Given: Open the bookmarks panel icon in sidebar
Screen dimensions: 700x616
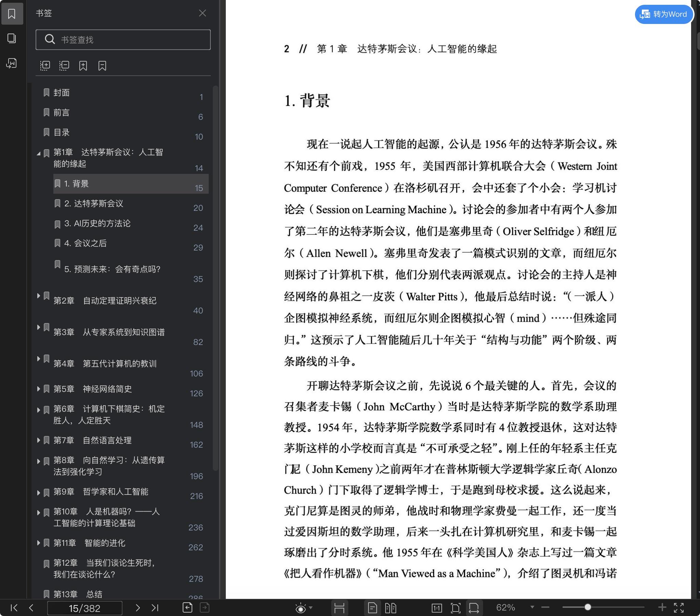Looking at the screenshot, I should (12, 14).
